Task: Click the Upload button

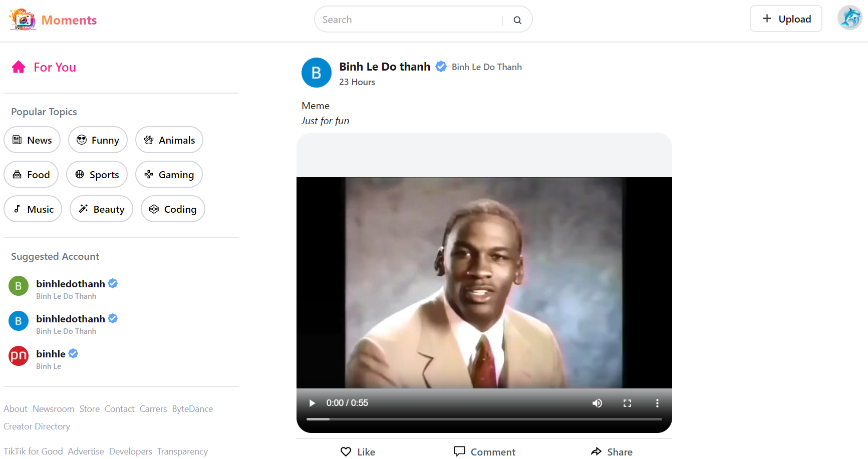Action: pos(786,19)
